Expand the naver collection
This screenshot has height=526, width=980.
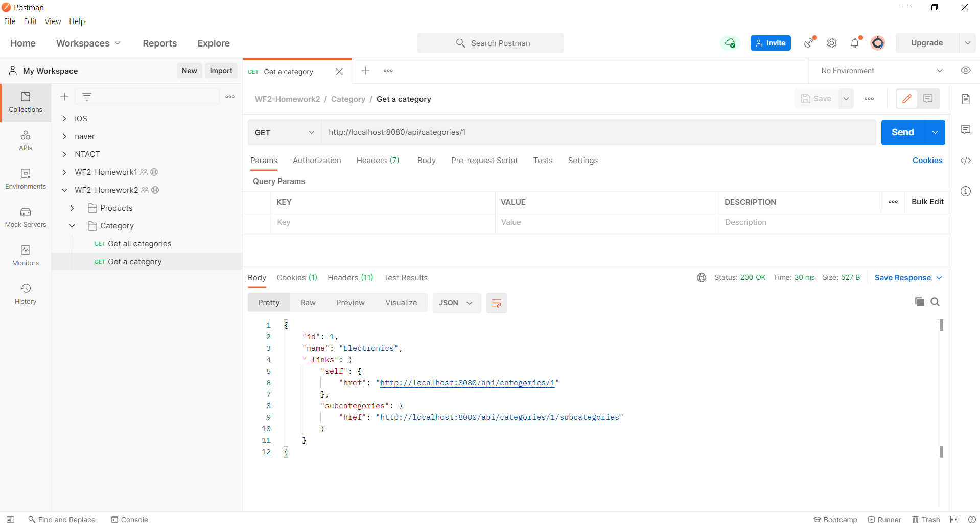pyautogui.click(x=64, y=136)
